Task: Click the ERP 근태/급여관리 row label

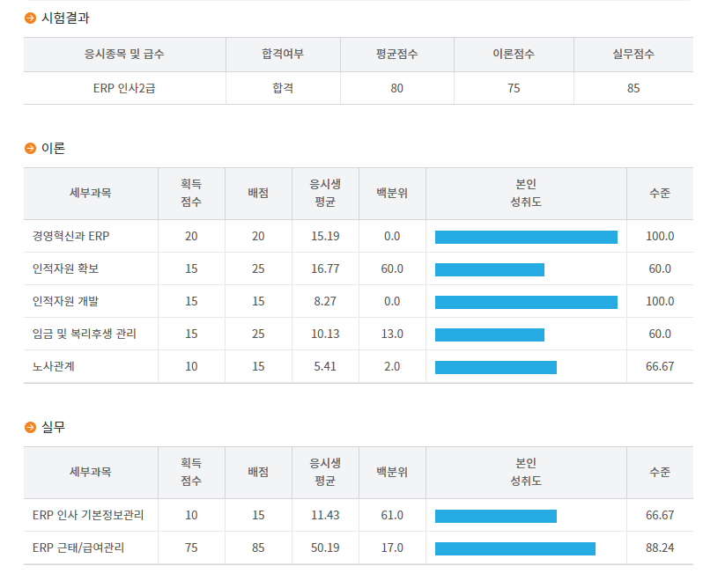Action: click(x=78, y=548)
